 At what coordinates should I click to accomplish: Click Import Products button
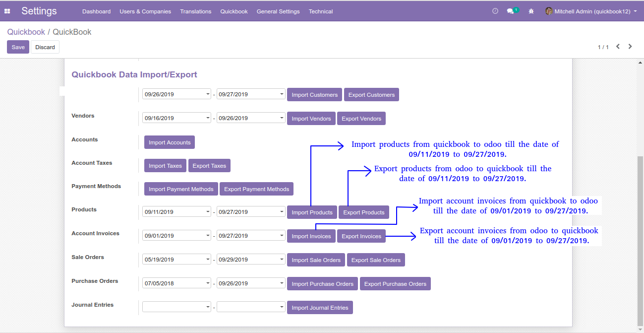312,212
